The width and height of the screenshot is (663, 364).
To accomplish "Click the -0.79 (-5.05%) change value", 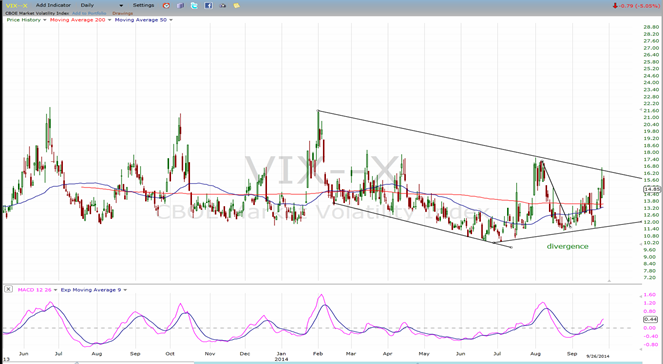I will [638, 5].
